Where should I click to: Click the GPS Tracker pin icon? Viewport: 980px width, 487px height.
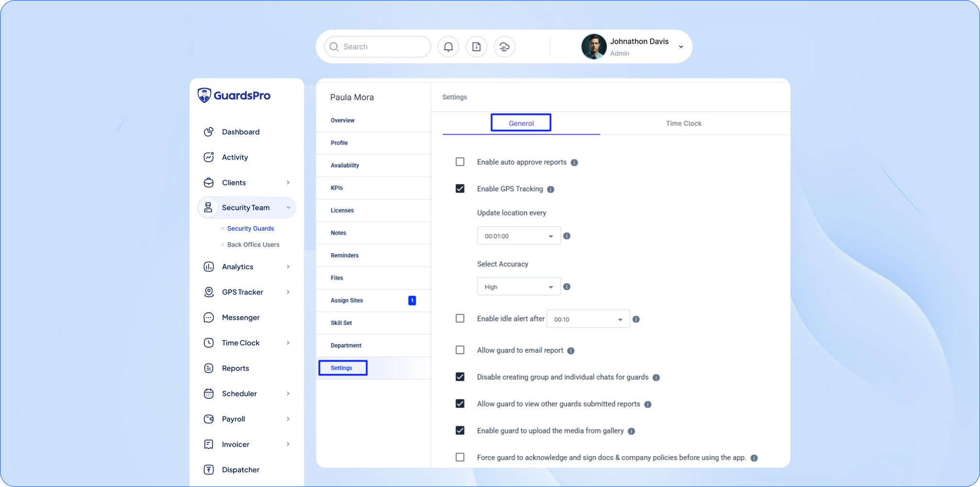(x=209, y=292)
